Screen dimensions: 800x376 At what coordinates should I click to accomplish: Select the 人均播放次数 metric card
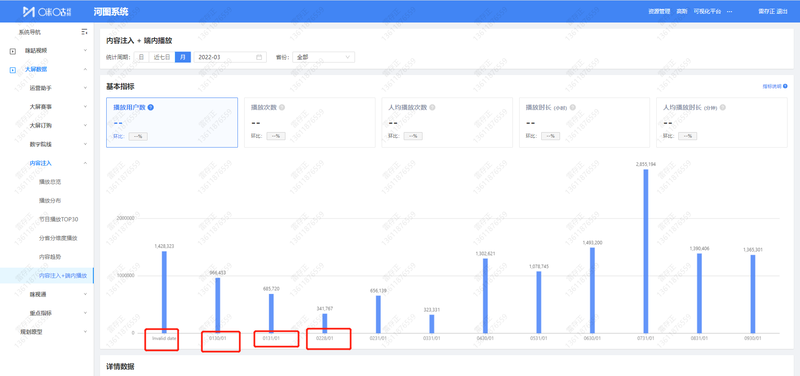coord(447,122)
